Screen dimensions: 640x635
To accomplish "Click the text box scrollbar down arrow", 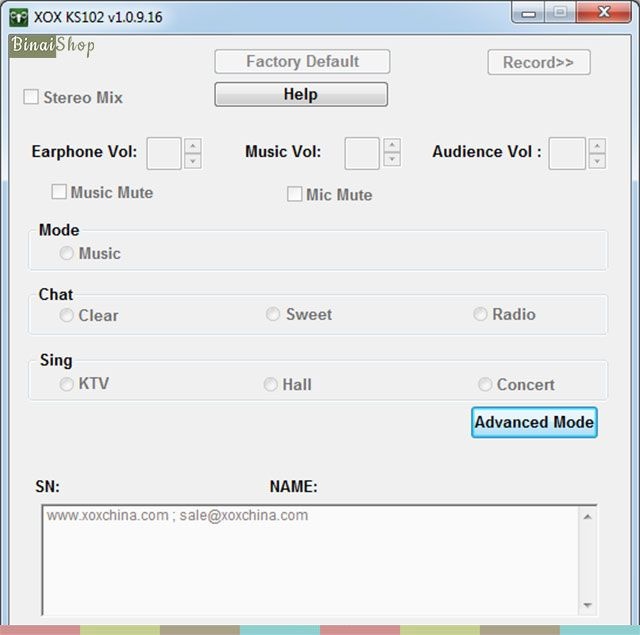I will click(587, 605).
